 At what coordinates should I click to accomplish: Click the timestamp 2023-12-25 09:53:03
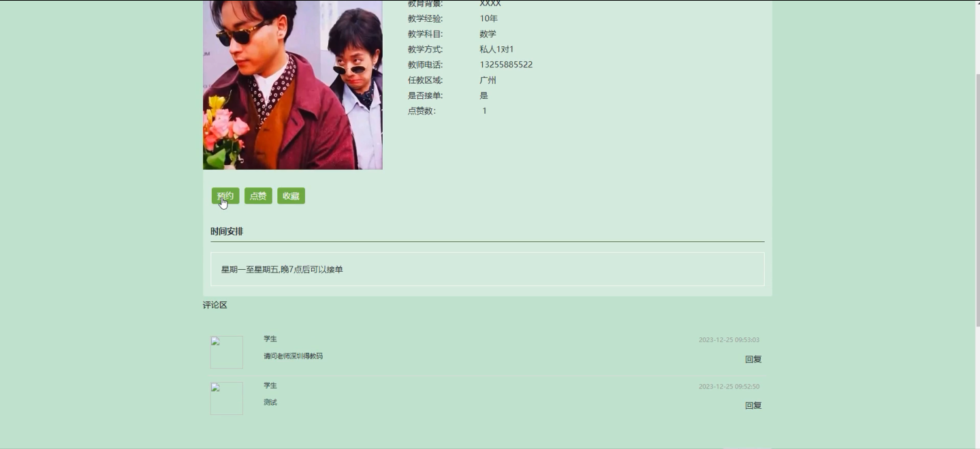click(729, 340)
